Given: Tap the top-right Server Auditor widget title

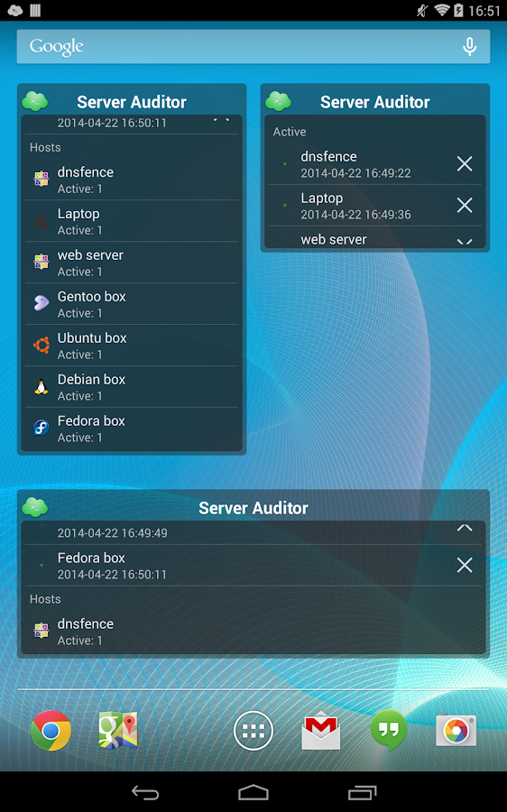Looking at the screenshot, I should pos(375,102).
